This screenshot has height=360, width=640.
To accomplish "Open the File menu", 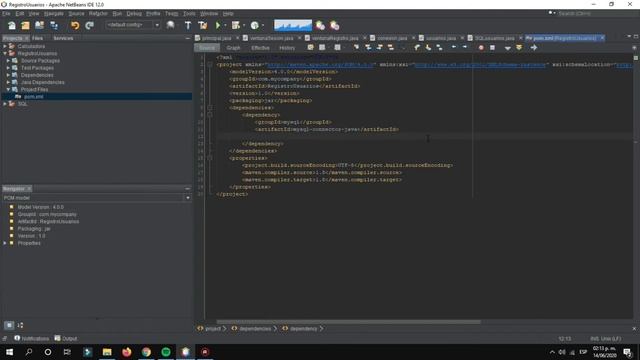I will (6, 13).
